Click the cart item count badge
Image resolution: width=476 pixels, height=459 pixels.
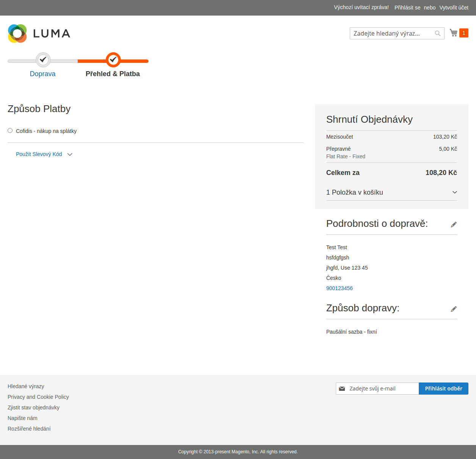[x=463, y=33]
